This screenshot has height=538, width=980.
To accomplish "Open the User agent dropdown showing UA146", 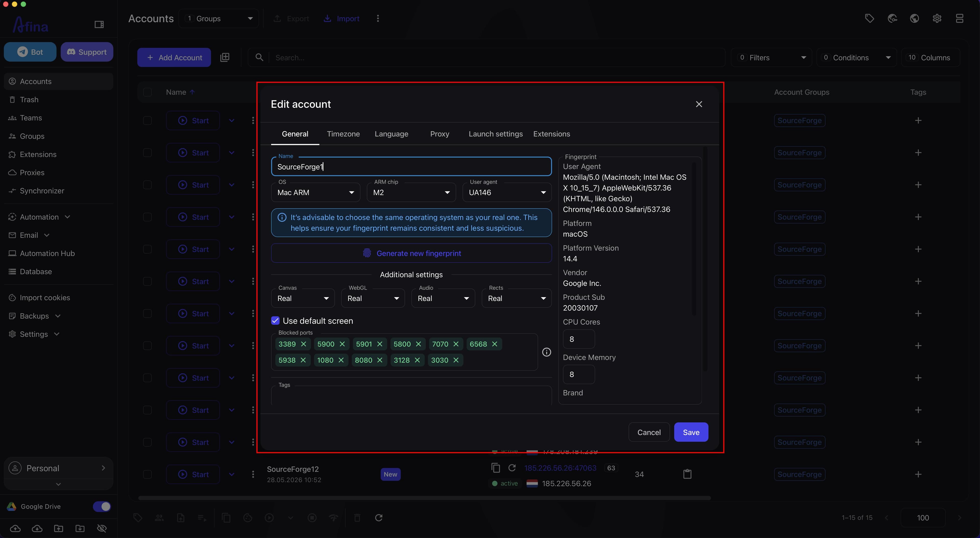I will point(507,192).
